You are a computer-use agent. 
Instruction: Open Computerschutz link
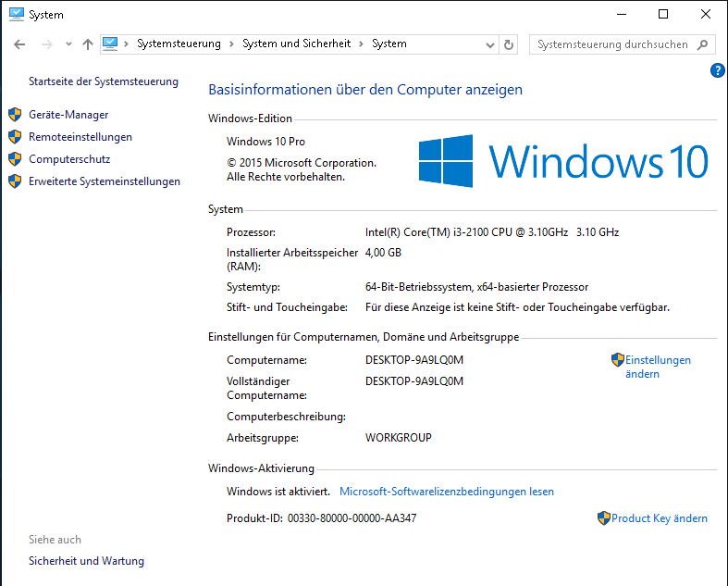tap(69, 159)
